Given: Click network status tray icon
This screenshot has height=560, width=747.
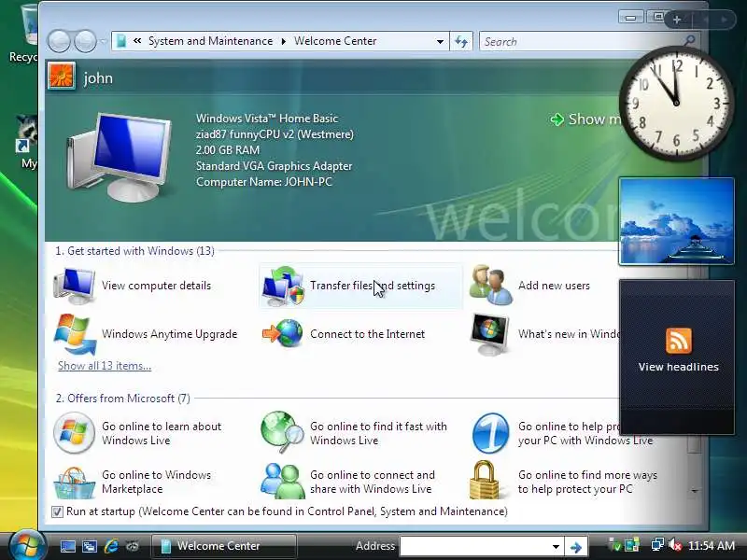Looking at the screenshot, I should coord(657,545).
